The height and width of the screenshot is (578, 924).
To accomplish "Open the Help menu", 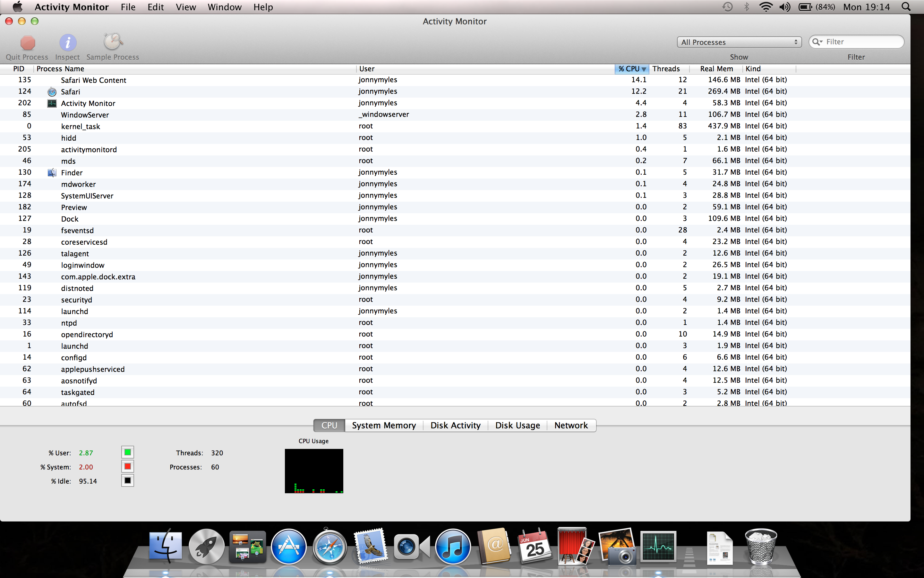I will pyautogui.click(x=263, y=7).
